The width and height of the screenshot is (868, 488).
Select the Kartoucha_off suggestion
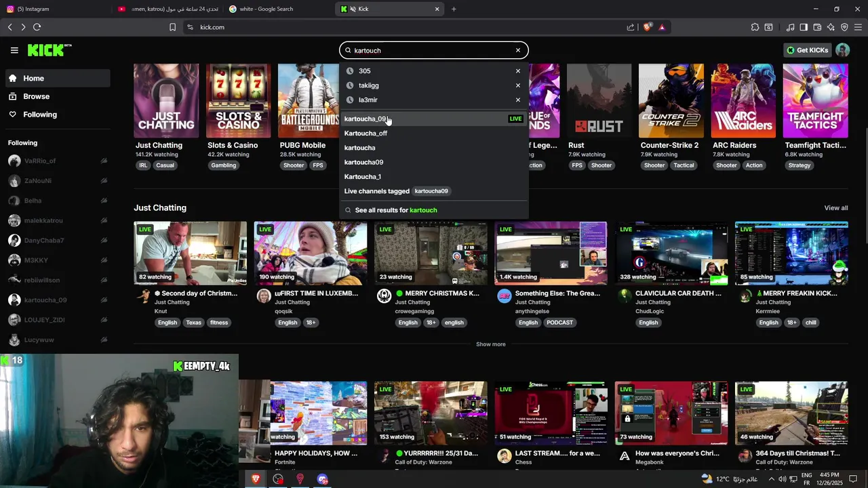tap(433, 134)
